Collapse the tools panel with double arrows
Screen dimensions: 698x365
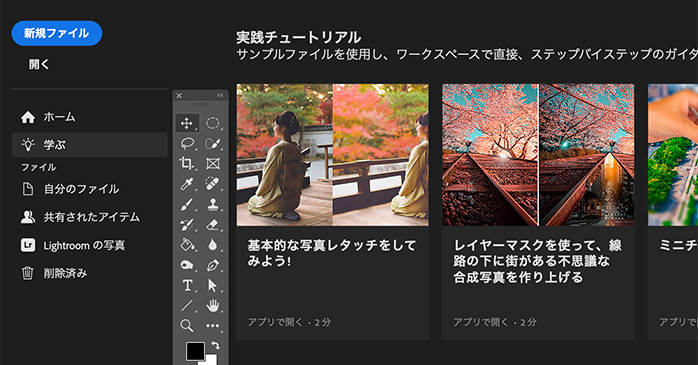(x=220, y=96)
